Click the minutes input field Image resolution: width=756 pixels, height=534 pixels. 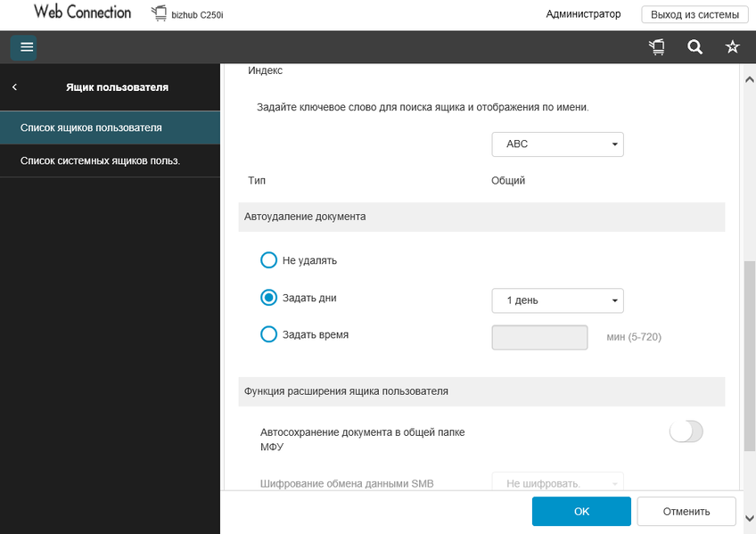click(539, 337)
